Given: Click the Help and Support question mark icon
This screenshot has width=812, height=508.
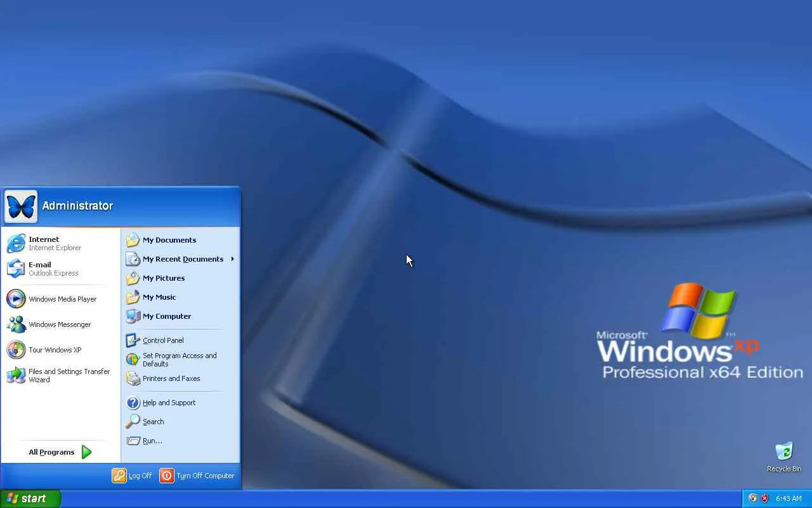Looking at the screenshot, I should [133, 403].
